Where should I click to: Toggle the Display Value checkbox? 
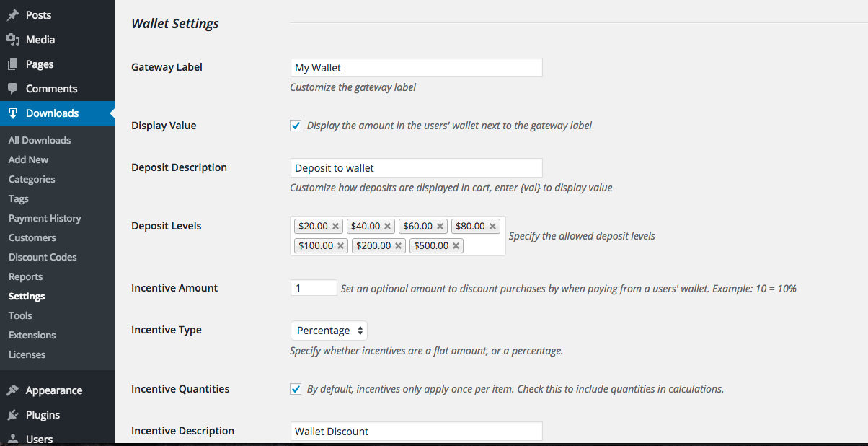(296, 126)
